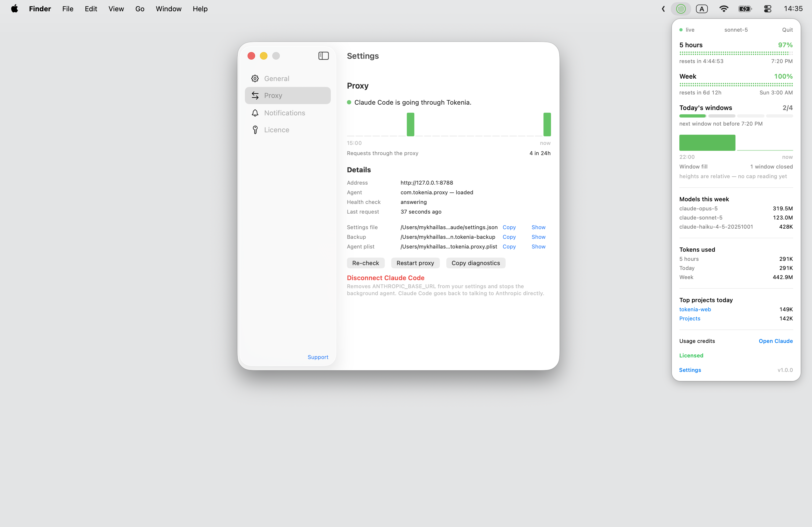
Task: Open Settings link in popover
Action: (690, 370)
